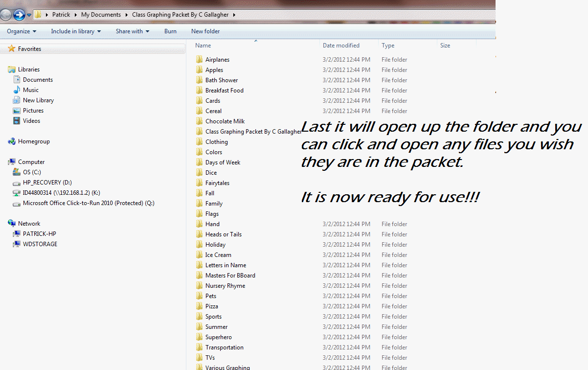Select the Chocolate Milk folder icon

click(x=199, y=121)
